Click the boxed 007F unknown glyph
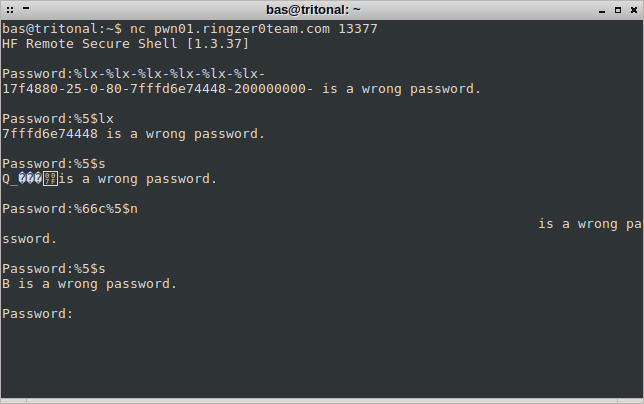Image resolution: width=644 pixels, height=404 pixels. point(51,179)
